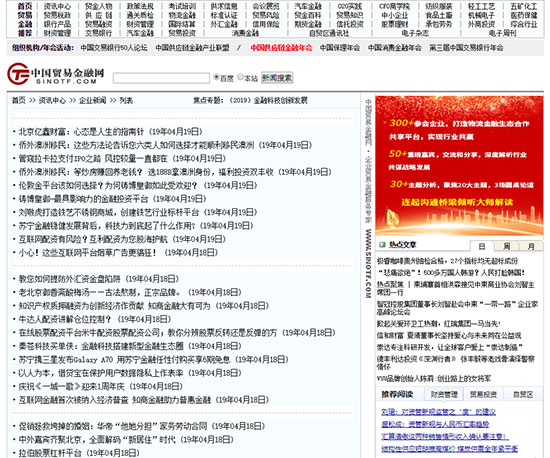The width and height of the screenshot is (550, 458).
Task: Open the (2019)金融科技创新发展 focus topic
Action: pos(268,101)
